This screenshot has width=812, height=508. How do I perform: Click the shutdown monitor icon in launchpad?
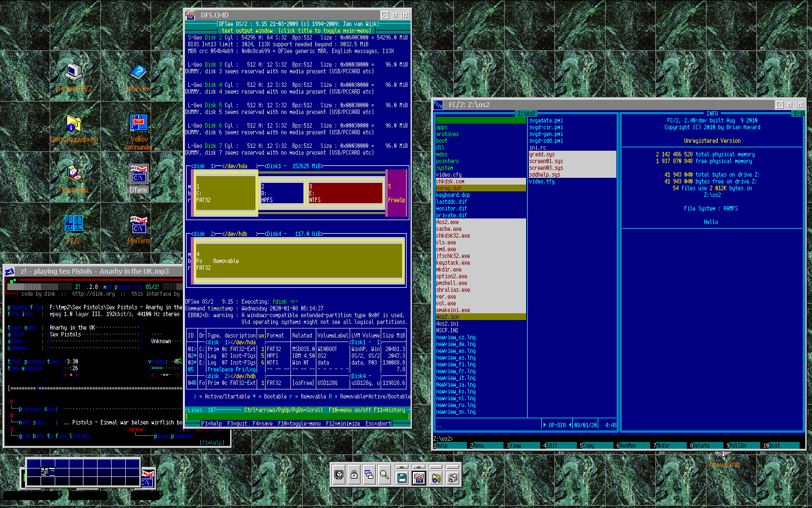339,476
